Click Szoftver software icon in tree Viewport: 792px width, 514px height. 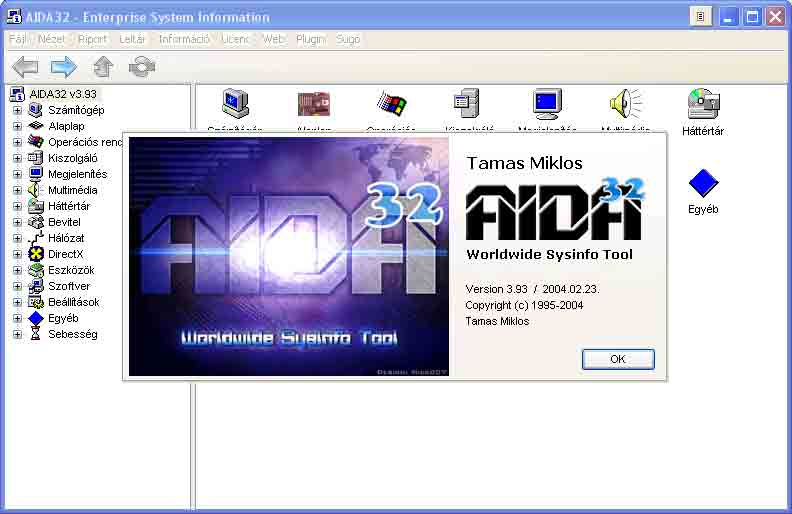point(35,286)
